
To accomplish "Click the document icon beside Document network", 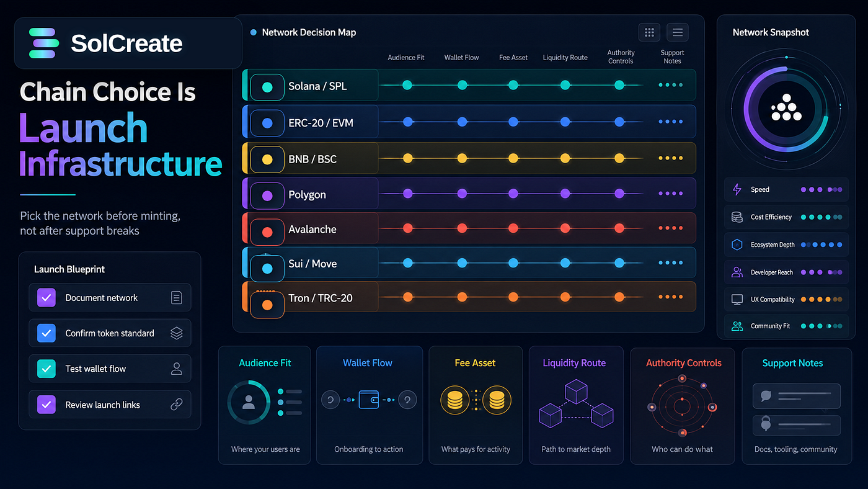I will (x=176, y=298).
